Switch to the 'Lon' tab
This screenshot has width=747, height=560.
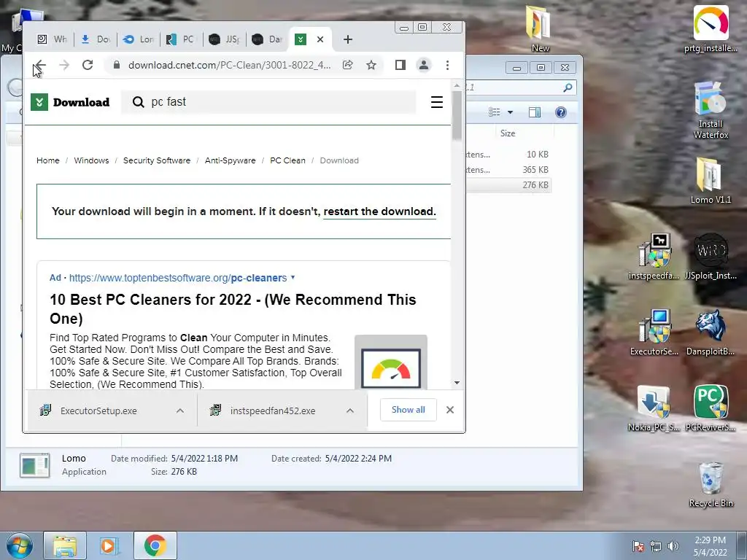pos(138,39)
